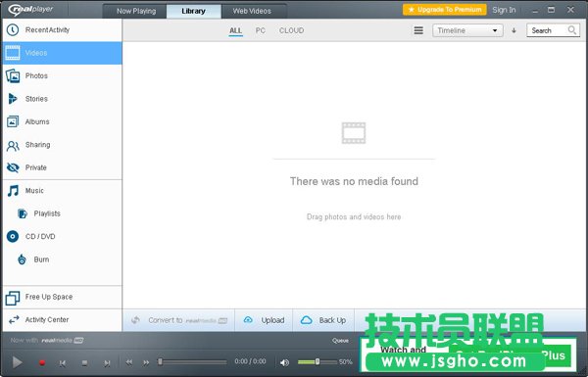
Task: Open Recent Activity in the sidebar
Action: tap(63, 30)
